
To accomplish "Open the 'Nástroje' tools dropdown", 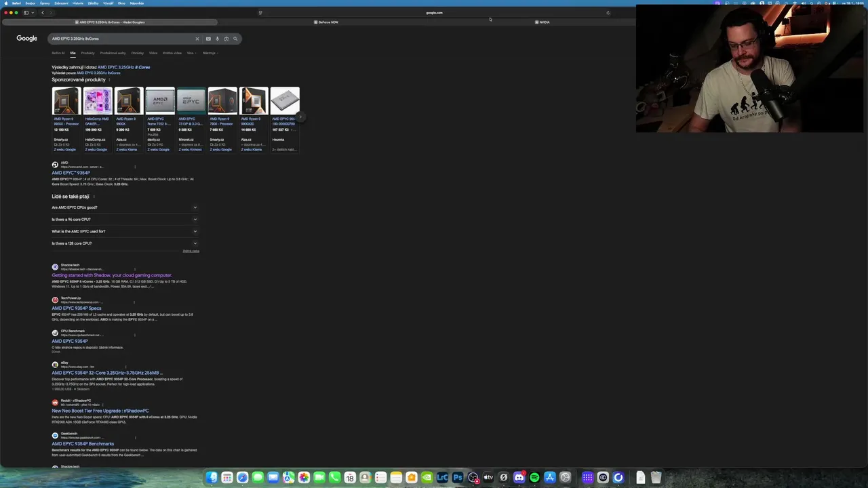I will point(210,53).
